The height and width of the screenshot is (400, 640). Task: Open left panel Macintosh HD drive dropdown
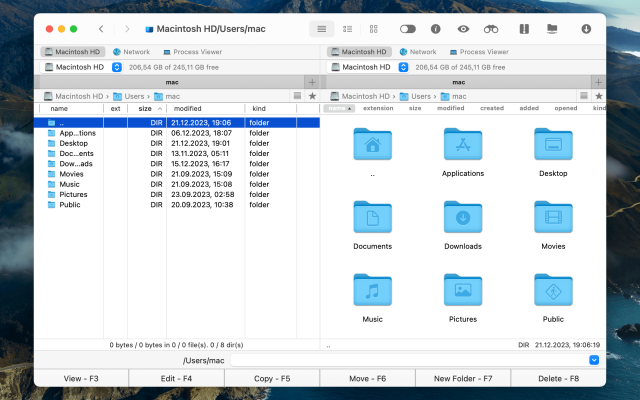point(117,66)
